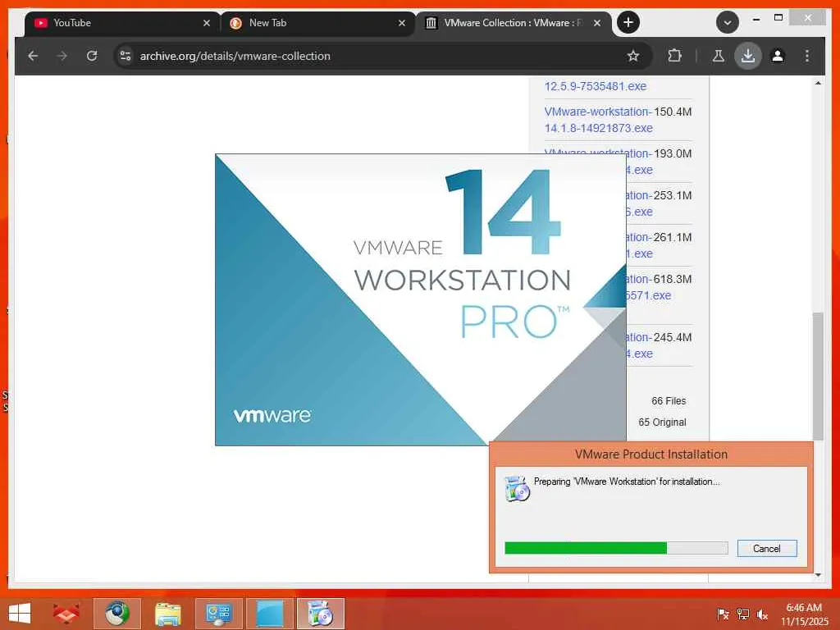Minimize the browser window
840x630 pixels.
(756, 19)
